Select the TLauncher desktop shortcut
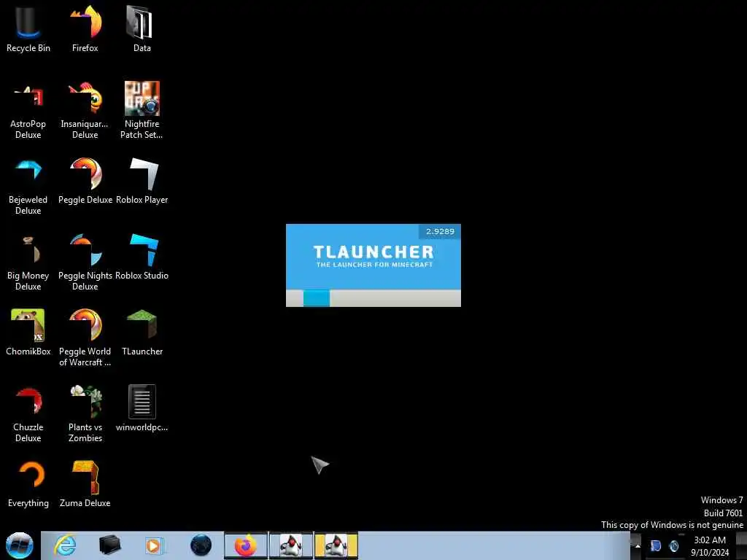 point(142,332)
